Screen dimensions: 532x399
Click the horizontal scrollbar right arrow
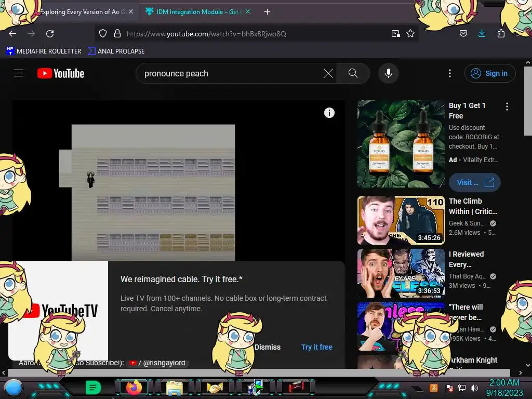(x=521, y=373)
